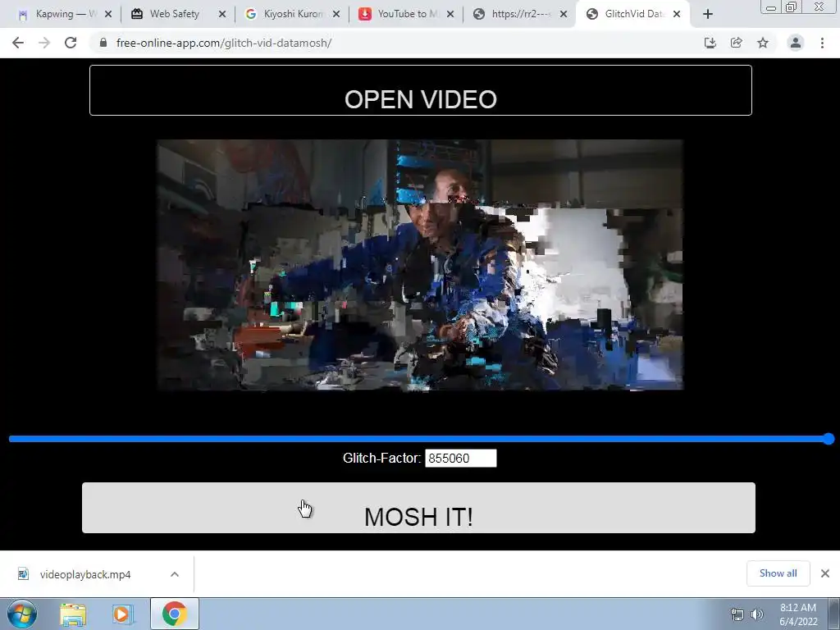Minimize the Chrome window
The width and height of the screenshot is (840, 630).
pos(771,7)
